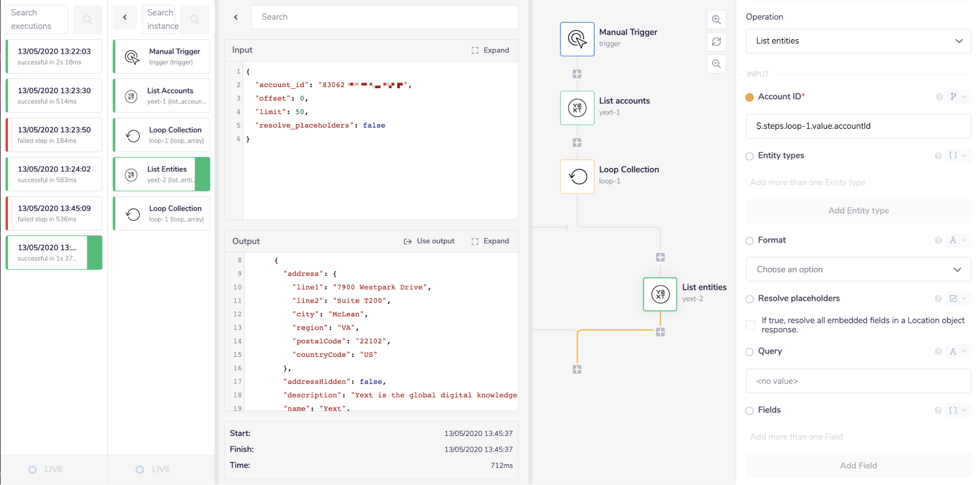This screenshot has width=980, height=485.
Task: Click the Search instance input field
Action: point(161,18)
